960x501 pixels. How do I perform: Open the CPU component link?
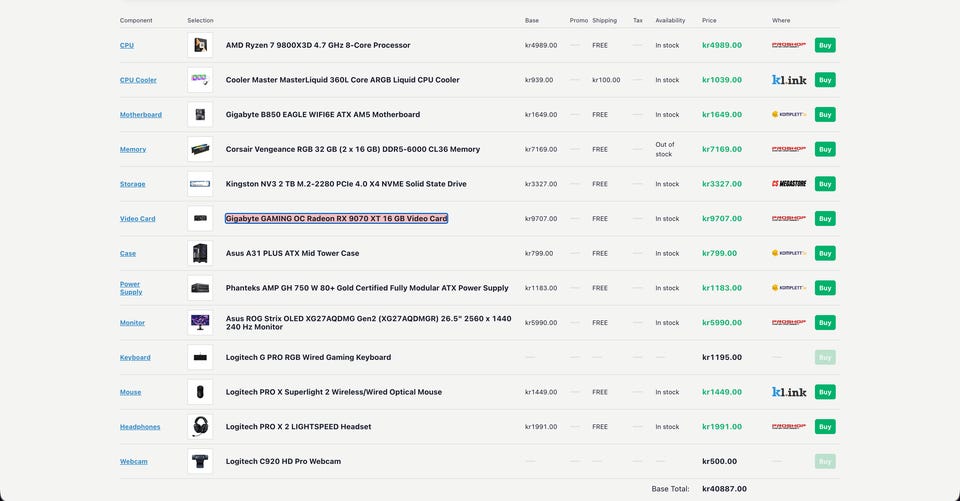click(x=127, y=45)
